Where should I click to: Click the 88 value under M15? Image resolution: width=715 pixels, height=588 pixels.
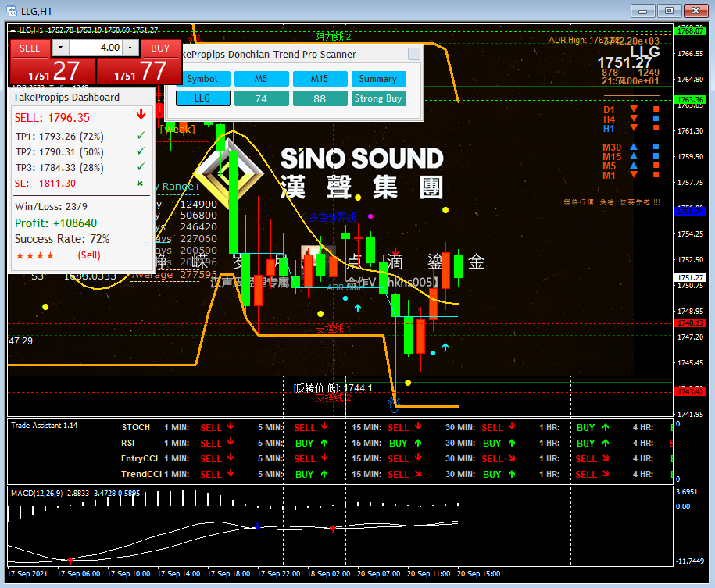tap(320, 98)
